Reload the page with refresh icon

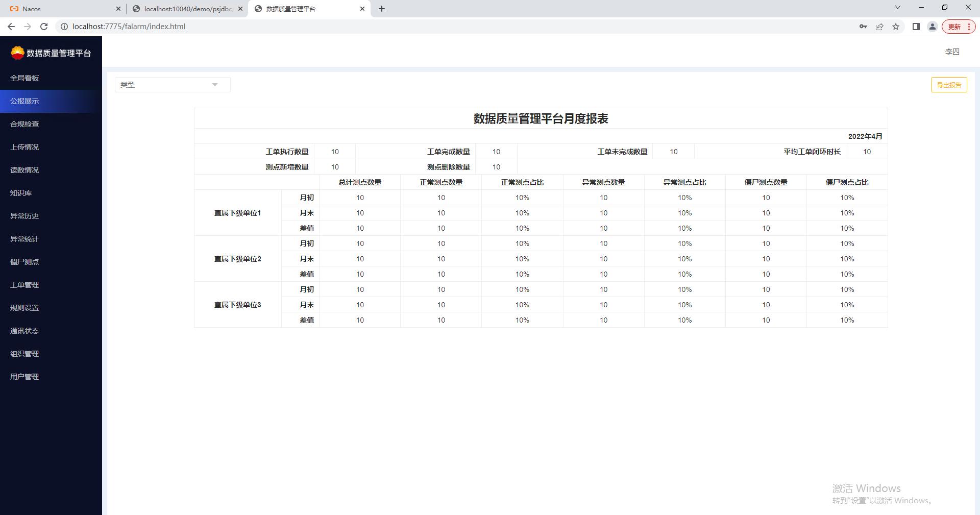44,27
